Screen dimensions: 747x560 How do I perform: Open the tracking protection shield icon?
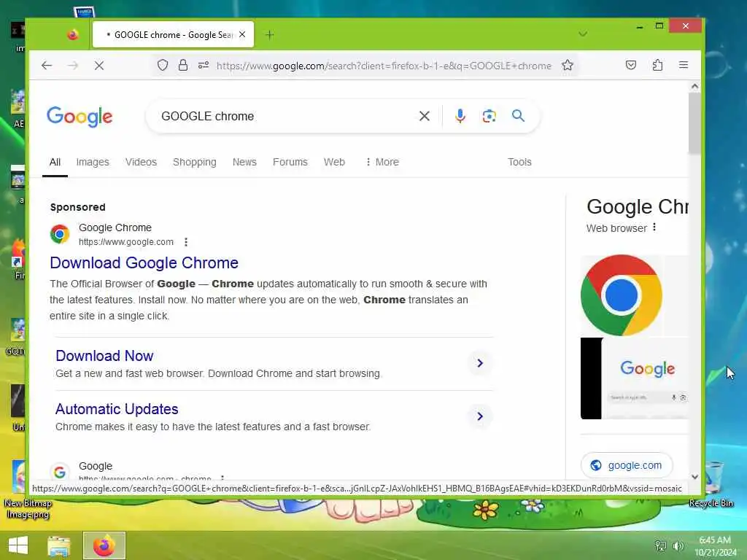(163, 65)
